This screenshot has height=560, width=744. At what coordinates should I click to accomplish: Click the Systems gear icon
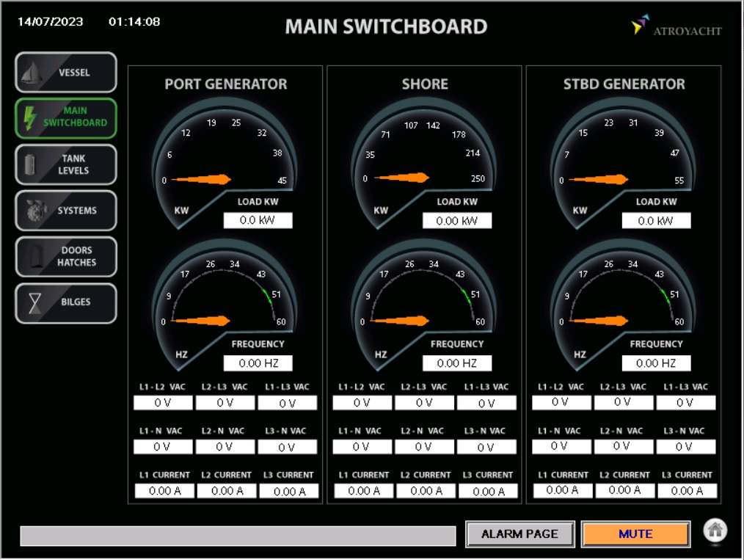coord(33,211)
